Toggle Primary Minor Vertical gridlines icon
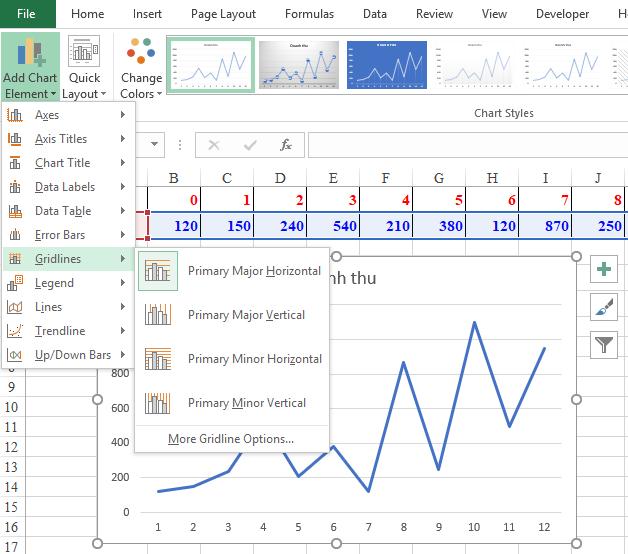This screenshot has height=554, width=628. (x=158, y=403)
